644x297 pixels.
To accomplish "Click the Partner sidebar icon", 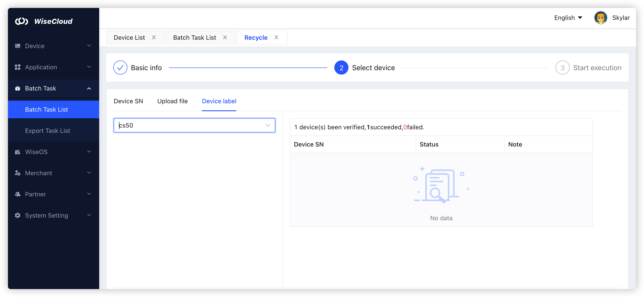I will click(x=17, y=194).
